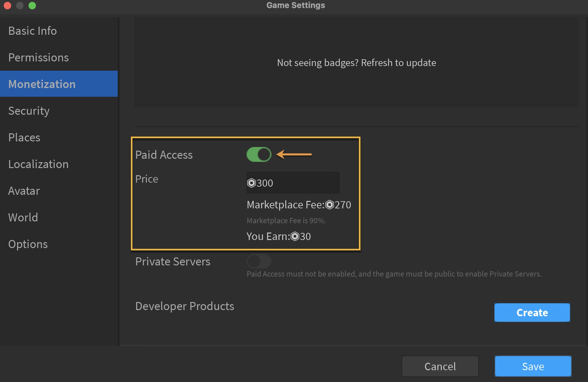Screen dimensions: 588x382
Task: Open the Options tab
Action: coord(28,244)
